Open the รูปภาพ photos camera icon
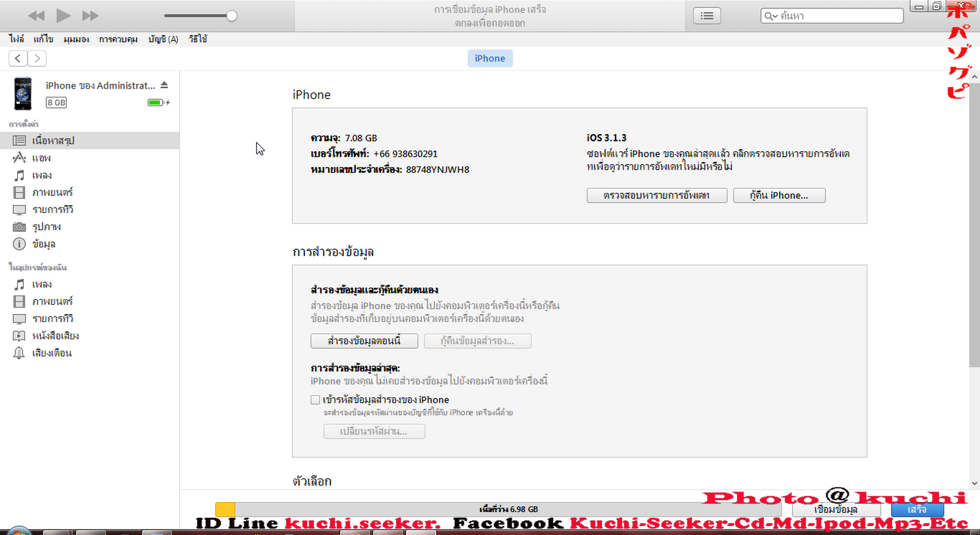This screenshot has width=980, height=535. click(x=20, y=226)
